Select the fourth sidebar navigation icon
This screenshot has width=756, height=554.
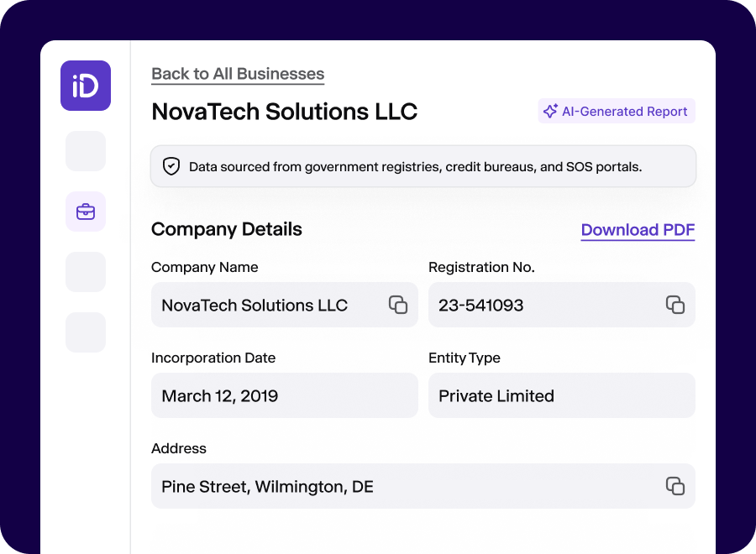point(85,272)
